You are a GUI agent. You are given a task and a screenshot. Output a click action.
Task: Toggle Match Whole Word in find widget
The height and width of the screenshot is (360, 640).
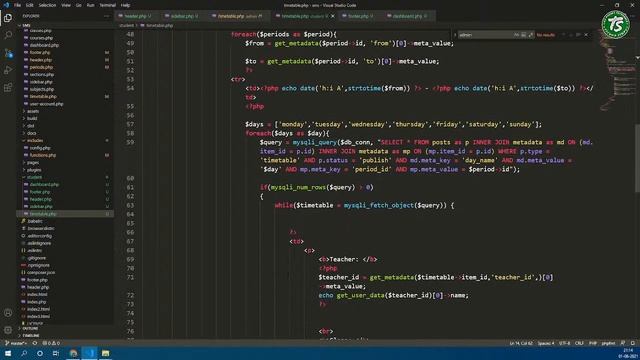pos(524,35)
